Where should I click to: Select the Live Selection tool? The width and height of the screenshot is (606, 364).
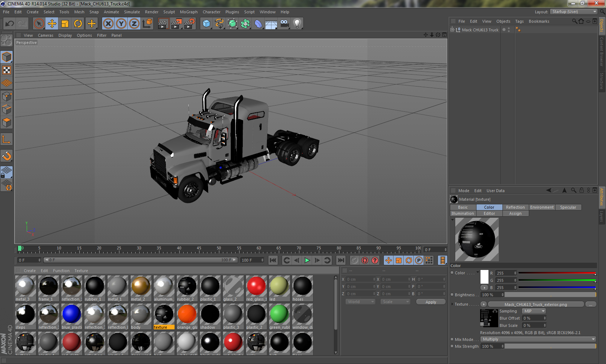click(39, 24)
